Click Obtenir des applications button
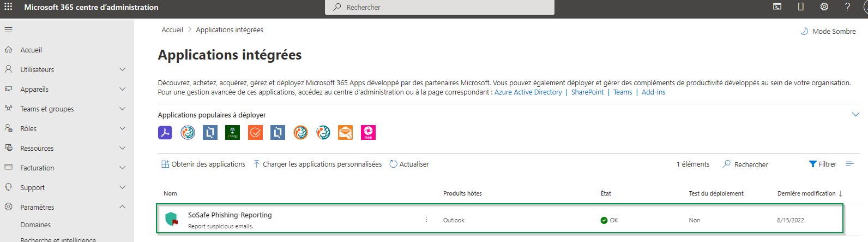The height and width of the screenshot is (242, 868). coord(203,164)
